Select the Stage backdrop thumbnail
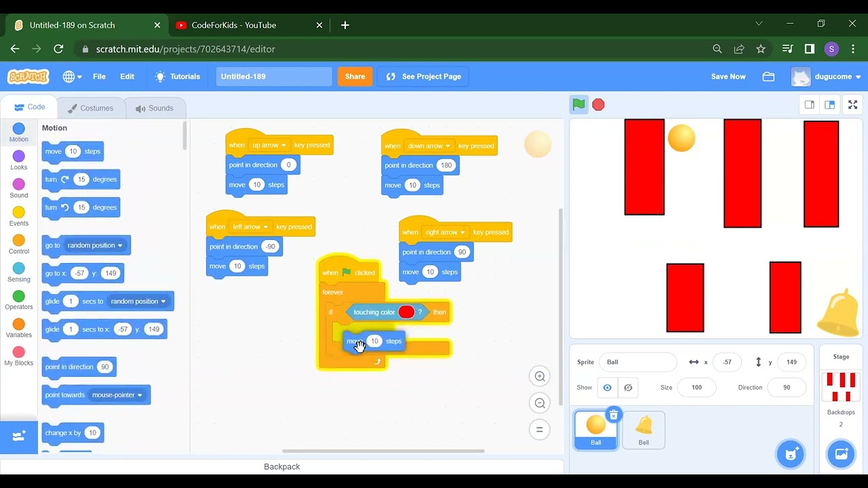Viewport: 868px width, 488px height. pyautogui.click(x=841, y=386)
